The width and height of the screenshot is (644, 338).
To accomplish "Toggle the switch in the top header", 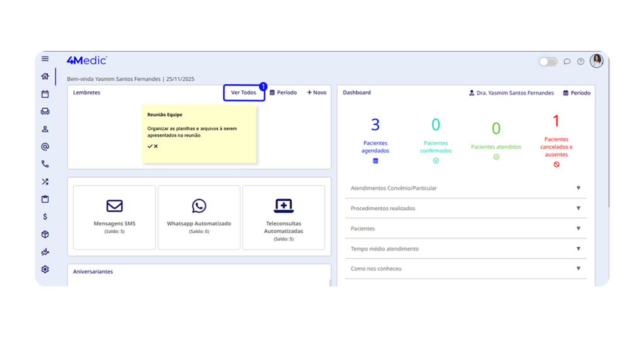I will (x=548, y=62).
